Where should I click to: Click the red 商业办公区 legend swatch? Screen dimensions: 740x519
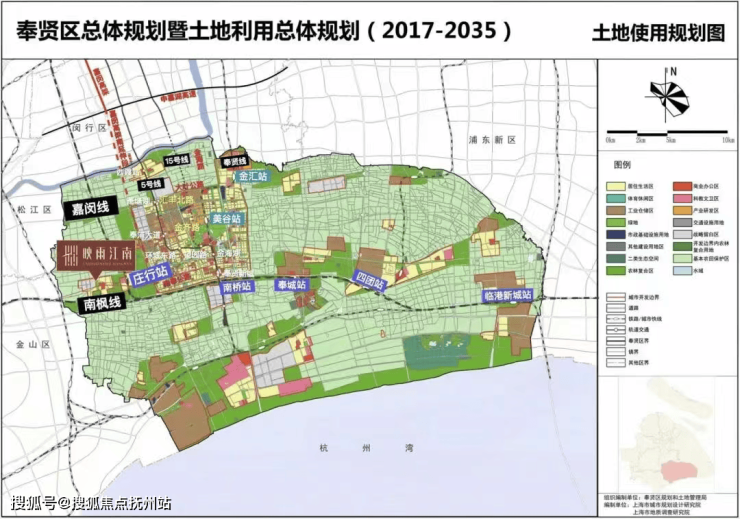click(x=683, y=187)
